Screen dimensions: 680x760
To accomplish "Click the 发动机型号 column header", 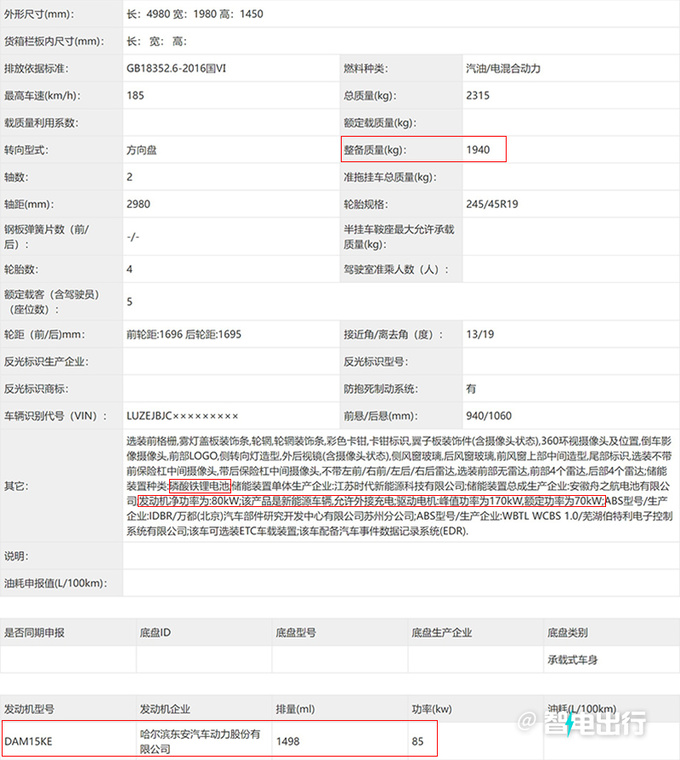I will pos(29,709).
